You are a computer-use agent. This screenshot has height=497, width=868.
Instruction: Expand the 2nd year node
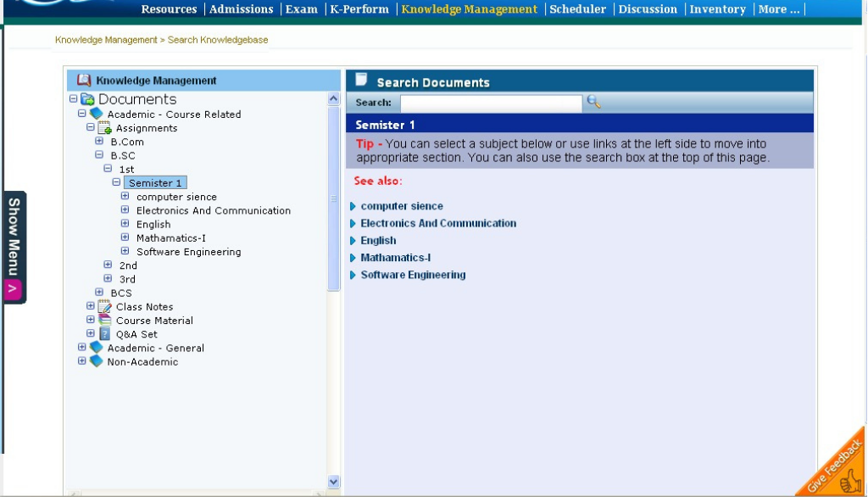[108, 265]
